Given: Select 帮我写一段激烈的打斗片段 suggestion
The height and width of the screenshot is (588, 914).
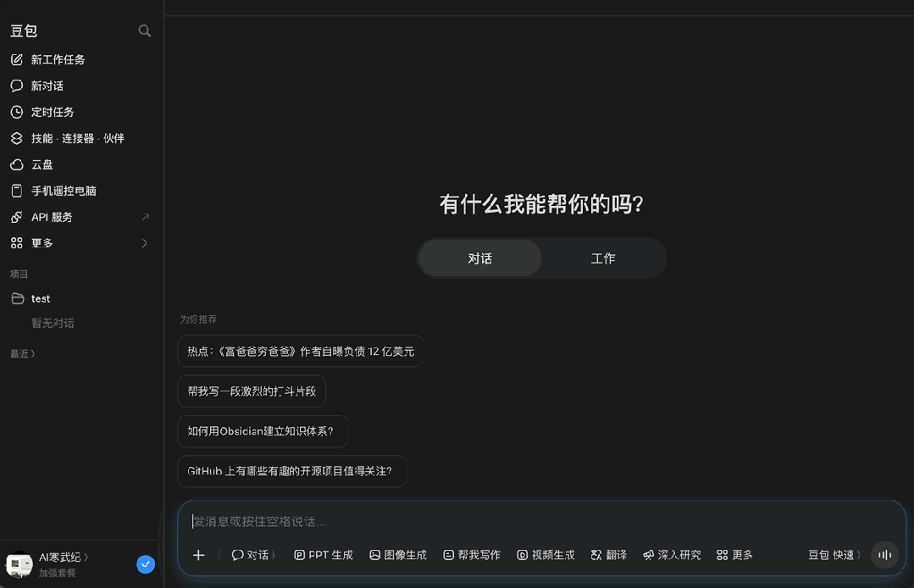Looking at the screenshot, I should click(252, 391).
